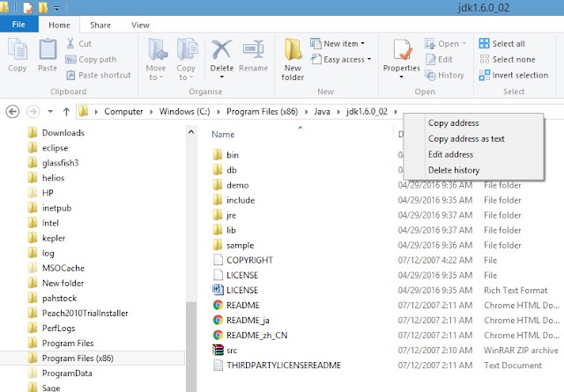Expand the arrow after jdk1.6.0_02 breadcrumb
564x392 pixels.
pos(396,112)
